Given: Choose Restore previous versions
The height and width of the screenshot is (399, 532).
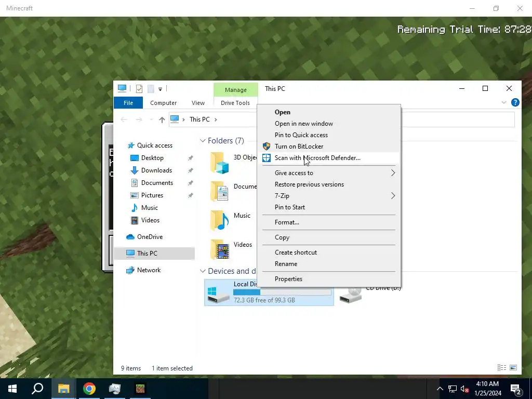Looking at the screenshot, I should (x=309, y=184).
